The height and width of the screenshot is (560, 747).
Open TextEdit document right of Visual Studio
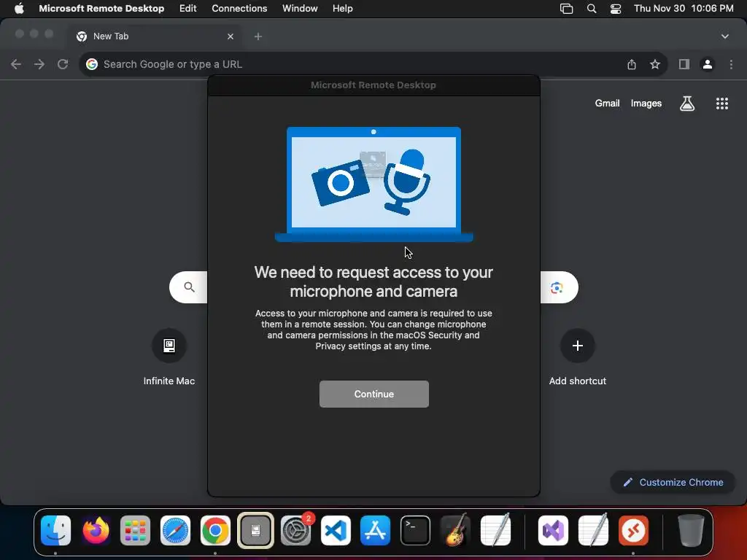[593, 530]
